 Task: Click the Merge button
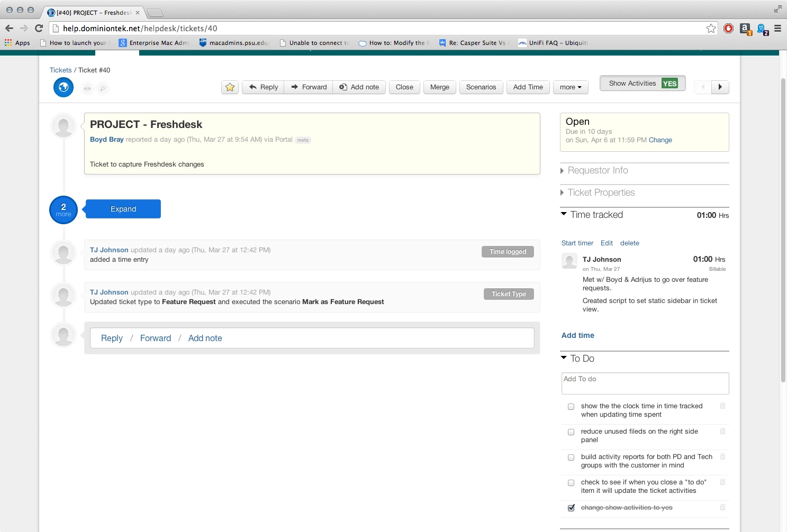[440, 87]
